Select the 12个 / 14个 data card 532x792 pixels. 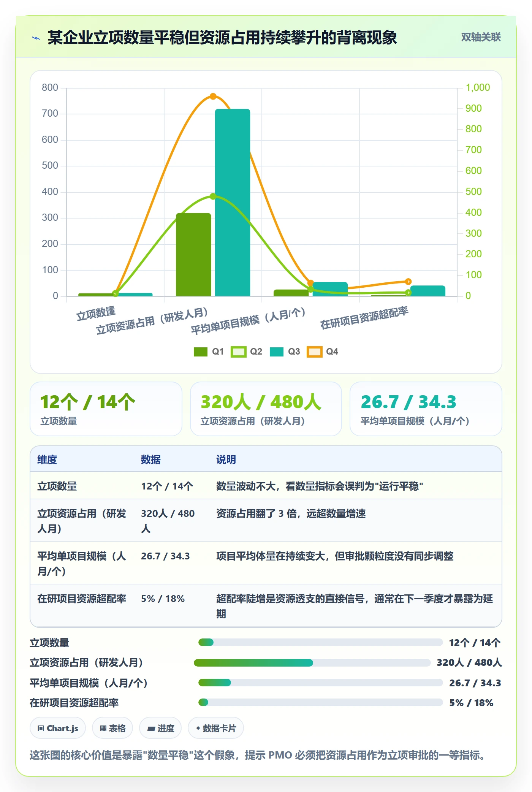point(106,409)
